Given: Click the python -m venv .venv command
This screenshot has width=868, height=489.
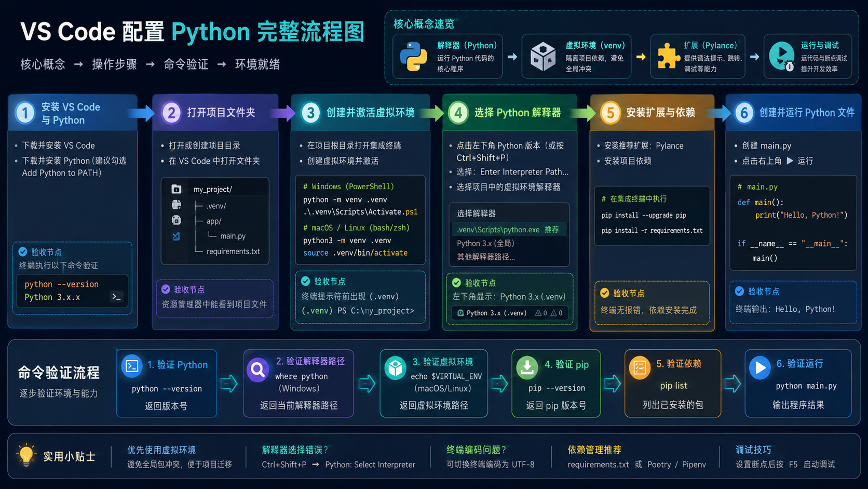Looking at the screenshot, I should [x=345, y=200].
